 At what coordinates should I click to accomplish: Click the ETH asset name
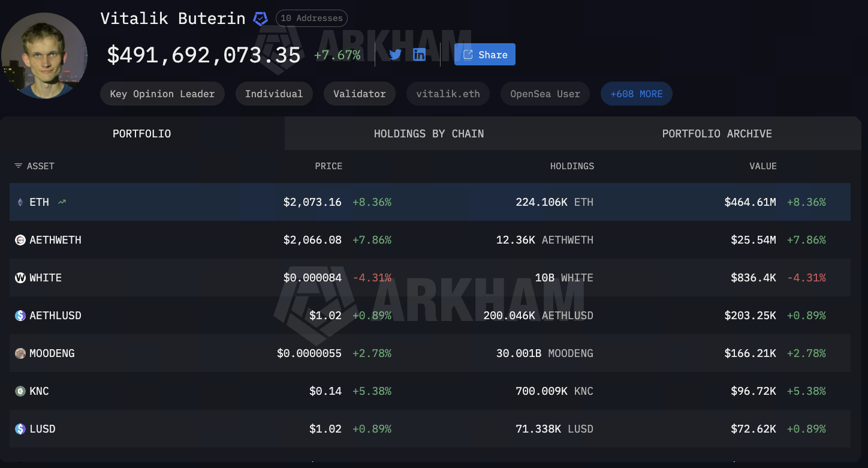(40, 202)
